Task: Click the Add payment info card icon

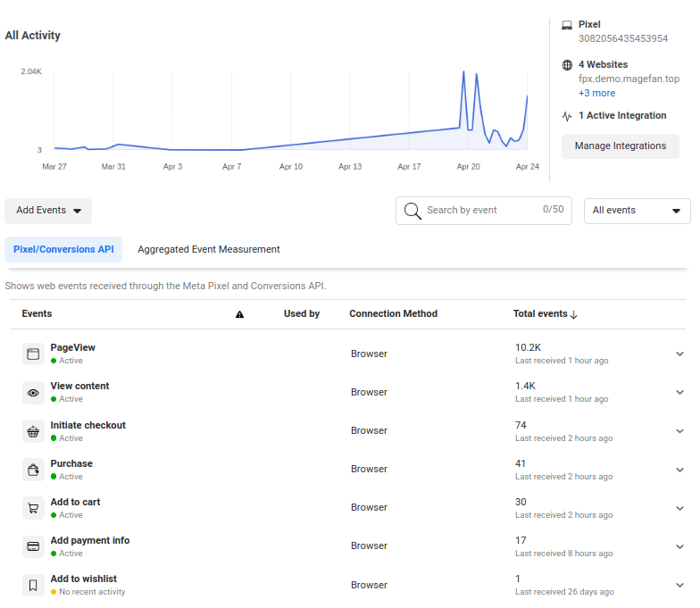Action: pyautogui.click(x=33, y=546)
